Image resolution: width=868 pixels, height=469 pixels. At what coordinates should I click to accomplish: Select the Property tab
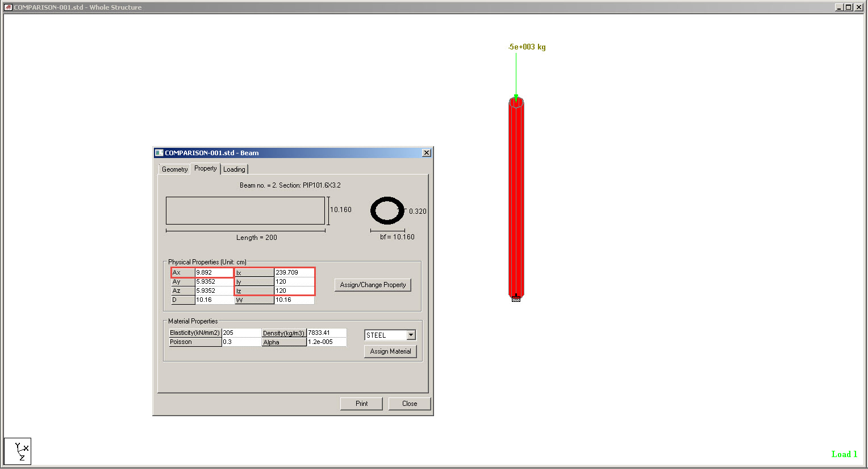(205, 169)
